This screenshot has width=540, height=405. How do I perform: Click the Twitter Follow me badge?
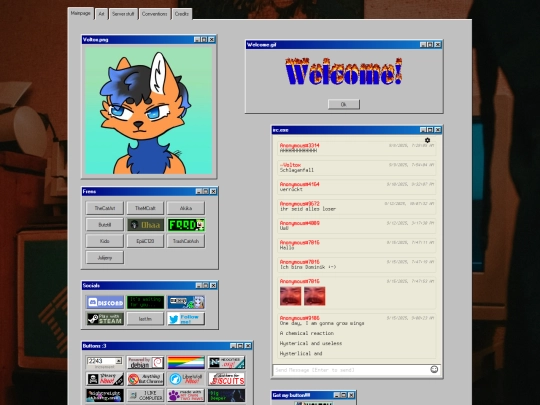[x=186, y=319]
